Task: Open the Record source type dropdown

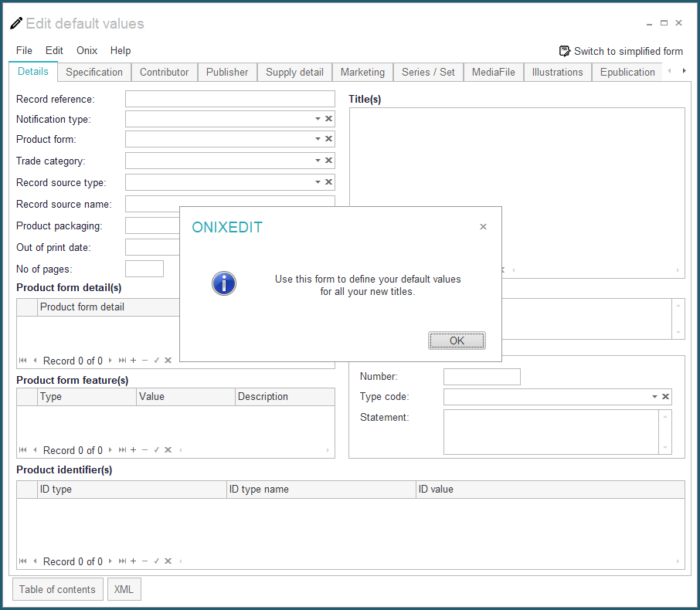Action: 317,182
